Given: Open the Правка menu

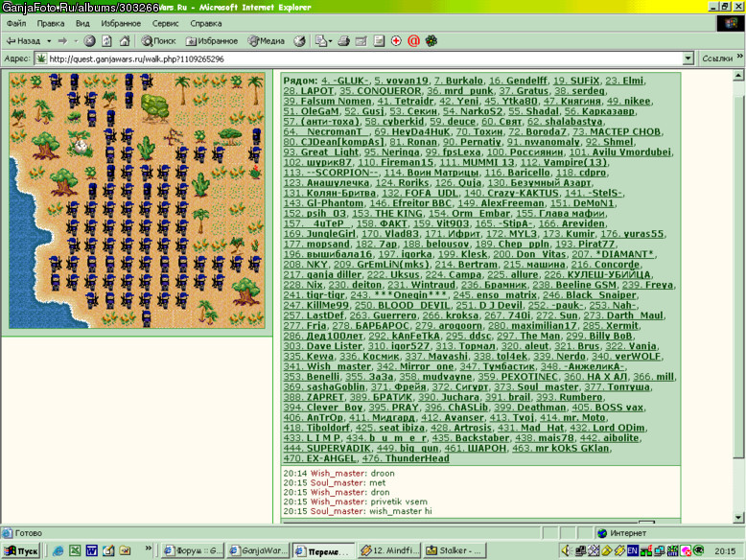Looking at the screenshot, I should 51,23.
